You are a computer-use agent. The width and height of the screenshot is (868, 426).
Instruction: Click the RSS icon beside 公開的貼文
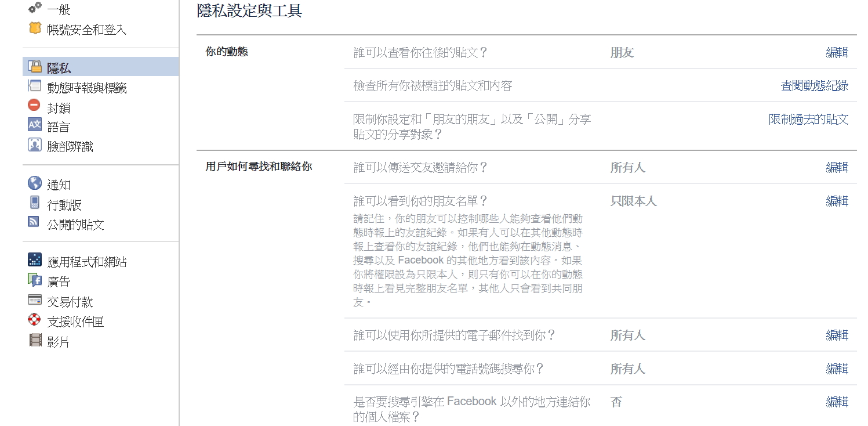click(x=35, y=222)
